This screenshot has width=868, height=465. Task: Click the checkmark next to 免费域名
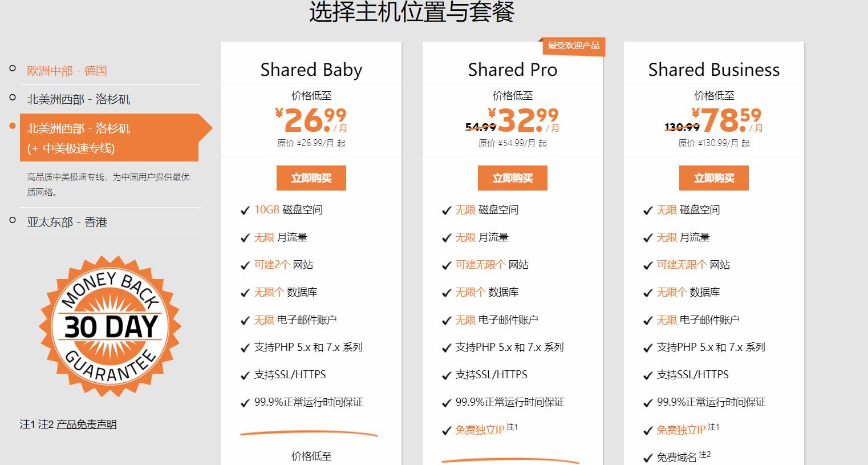[x=647, y=456]
